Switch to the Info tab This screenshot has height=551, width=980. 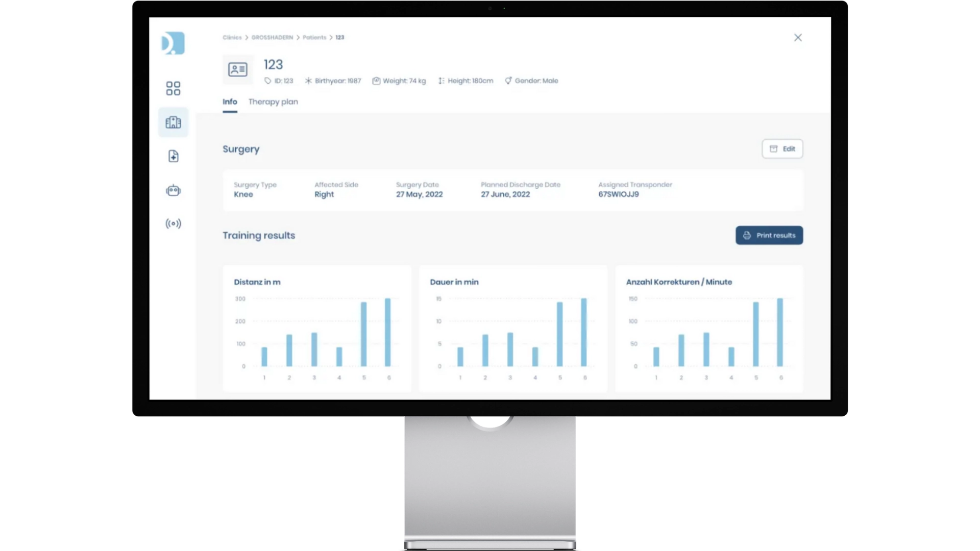(x=230, y=102)
